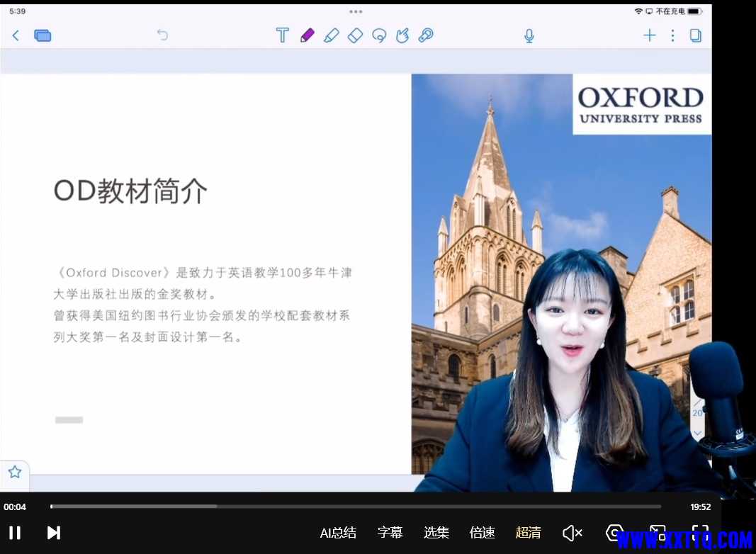Select the Eraser tool
This screenshot has height=554, width=756.
356,35
